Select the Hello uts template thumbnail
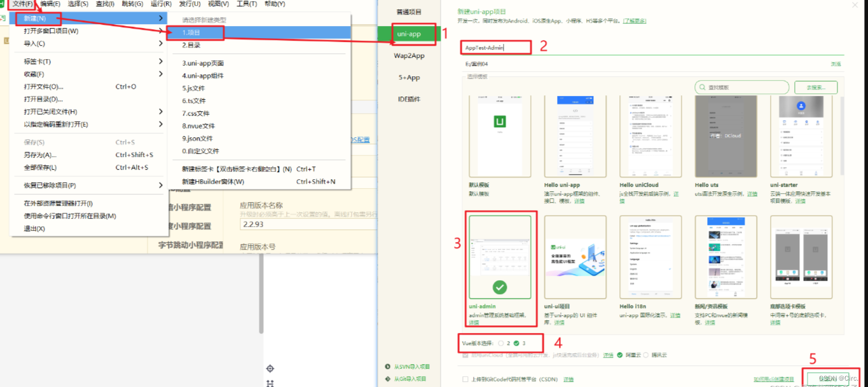The width and height of the screenshot is (868, 387). [726, 137]
